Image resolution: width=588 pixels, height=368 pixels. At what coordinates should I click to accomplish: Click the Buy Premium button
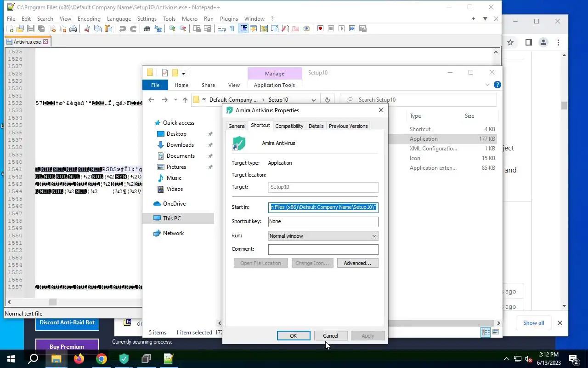tap(67, 346)
